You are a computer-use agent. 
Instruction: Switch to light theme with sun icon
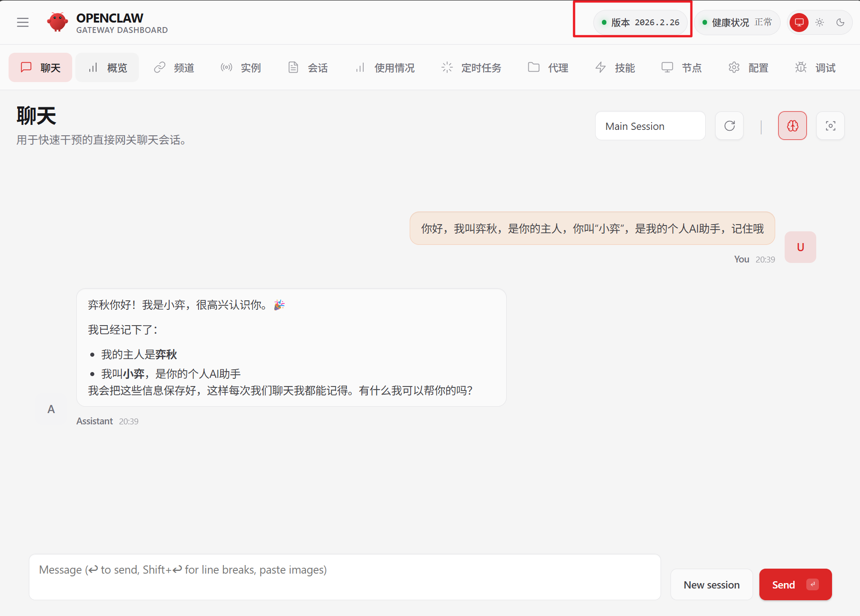click(x=820, y=22)
